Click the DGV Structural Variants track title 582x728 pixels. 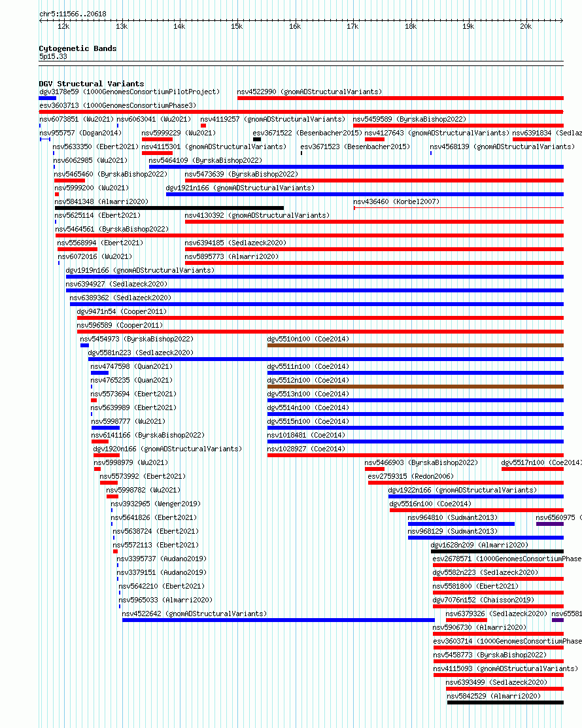92,84
